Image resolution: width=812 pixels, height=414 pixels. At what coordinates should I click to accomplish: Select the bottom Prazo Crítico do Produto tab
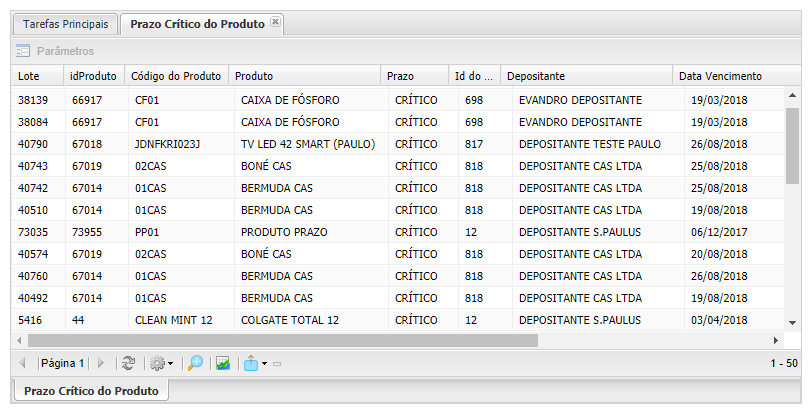coord(91,390)
